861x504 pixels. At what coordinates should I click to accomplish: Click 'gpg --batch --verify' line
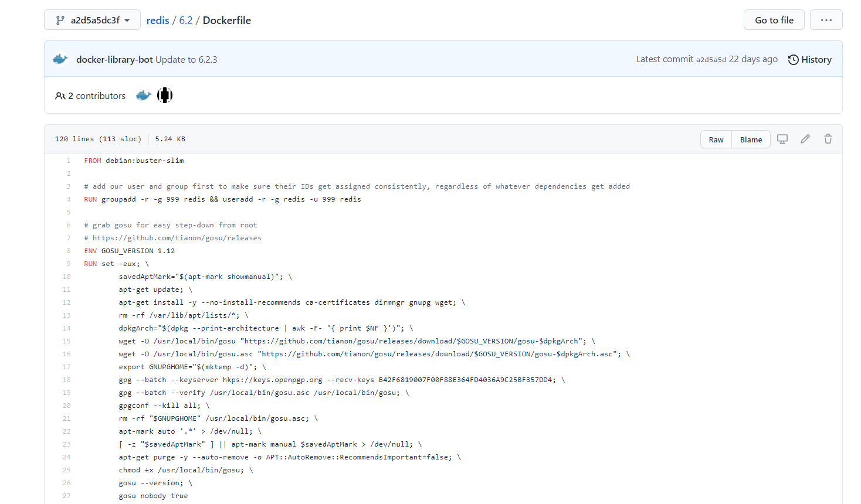click(x=264, y=393)
